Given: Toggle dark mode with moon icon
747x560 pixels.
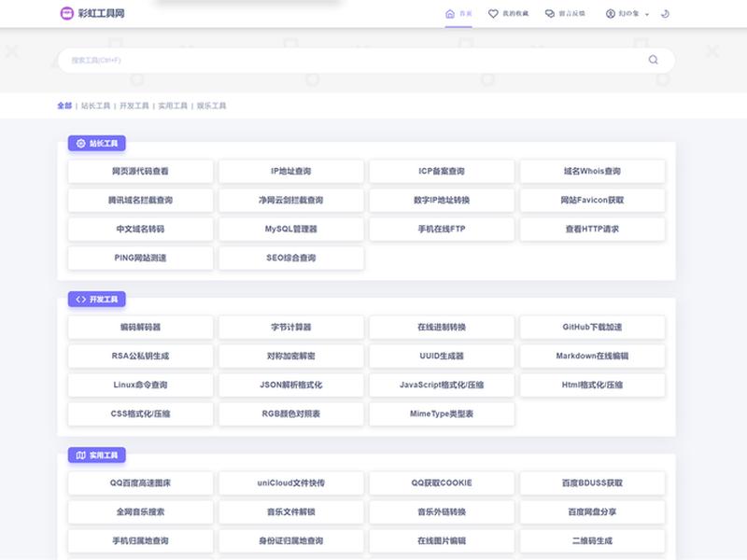Looking at the screenshot, I should pyautogui.click(x=665, y=14).
